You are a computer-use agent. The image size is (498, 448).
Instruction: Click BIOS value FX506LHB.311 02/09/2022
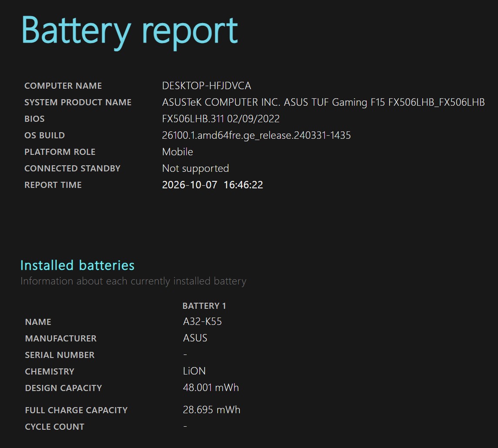221,119
